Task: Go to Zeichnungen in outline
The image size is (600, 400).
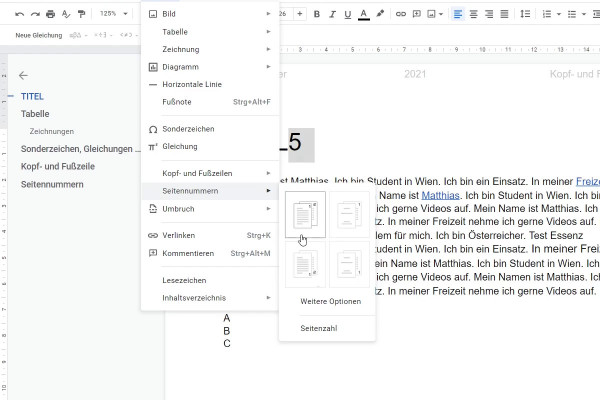Action: (x=52, y=131)
